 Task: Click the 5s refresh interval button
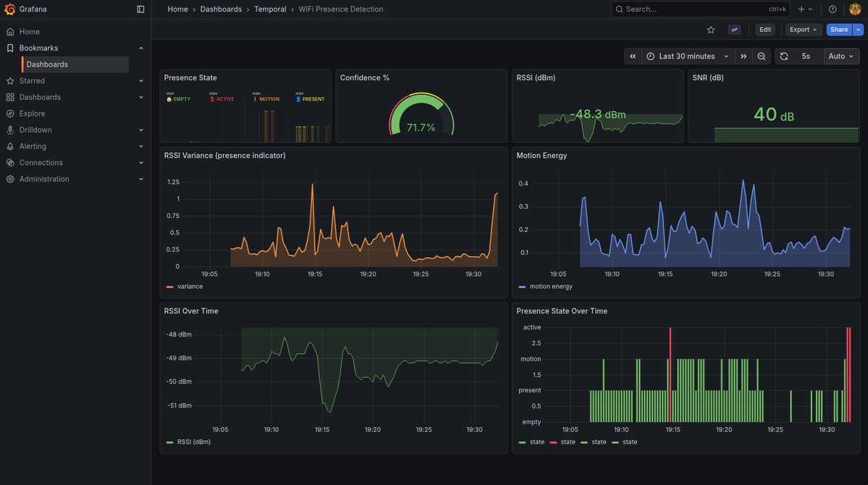pyautogui.click(x=806, y=56)
